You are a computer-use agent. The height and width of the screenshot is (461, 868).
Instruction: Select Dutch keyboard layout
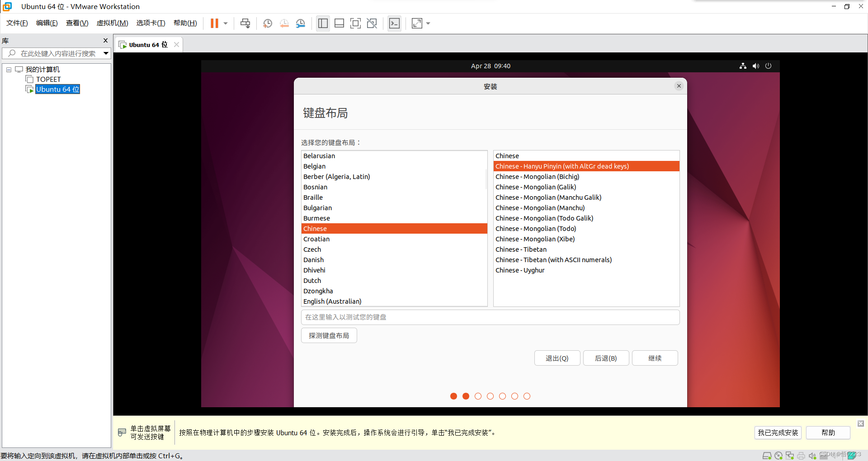tap(394, 281)
